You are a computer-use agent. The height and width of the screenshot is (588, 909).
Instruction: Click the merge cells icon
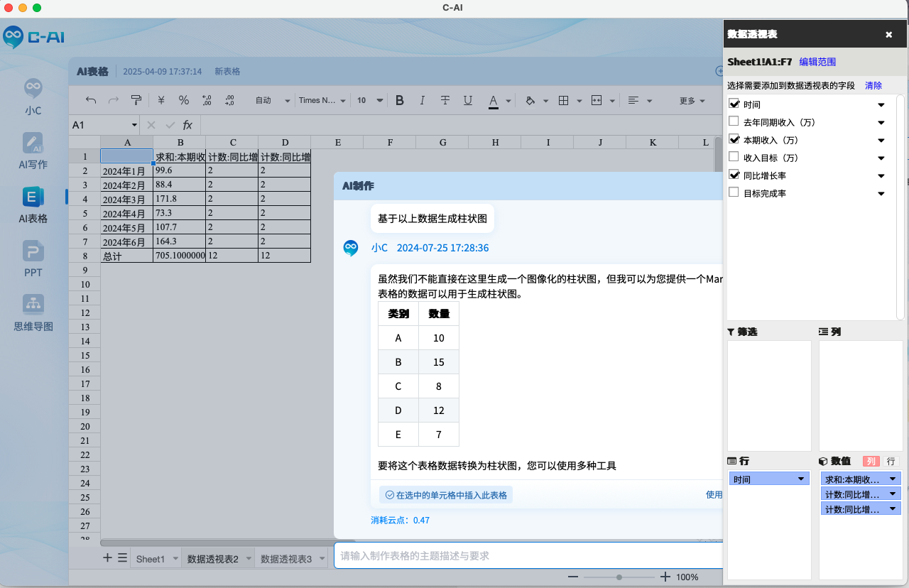click(x=597, y=100)
